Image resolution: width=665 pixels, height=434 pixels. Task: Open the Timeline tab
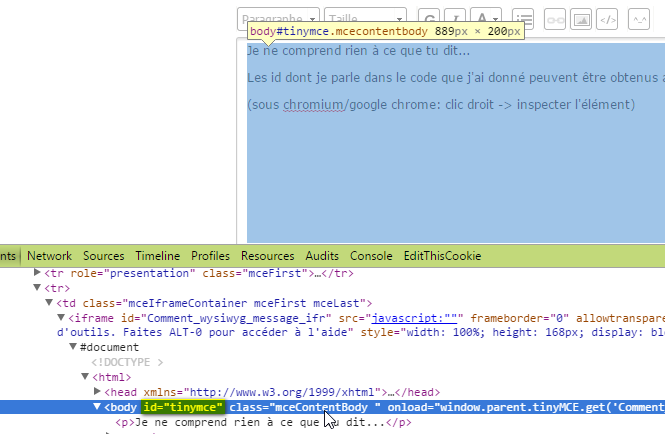click(158, 256)
